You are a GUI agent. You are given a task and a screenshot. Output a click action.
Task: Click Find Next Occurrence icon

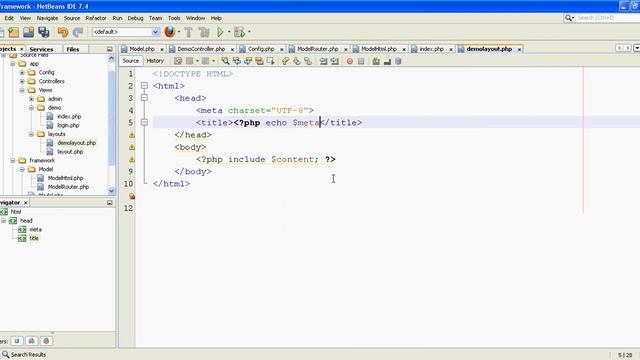click(248, 61)
